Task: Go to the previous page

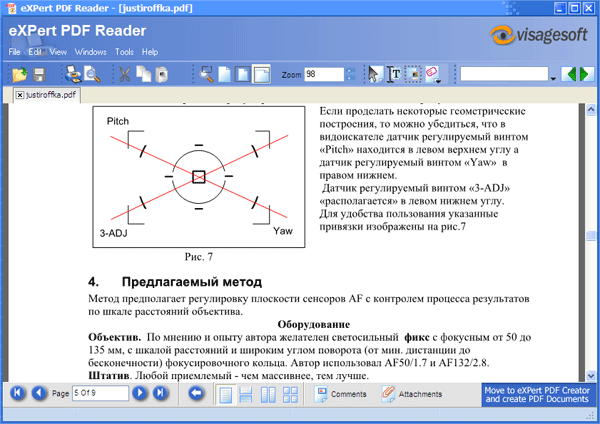Action: [39, 393]
